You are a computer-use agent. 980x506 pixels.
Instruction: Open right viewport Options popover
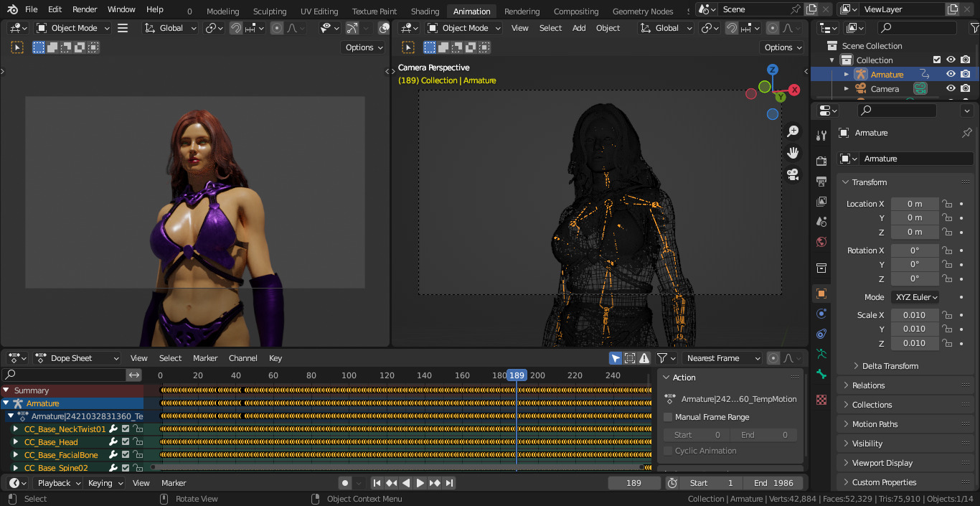tap(783, 47)
